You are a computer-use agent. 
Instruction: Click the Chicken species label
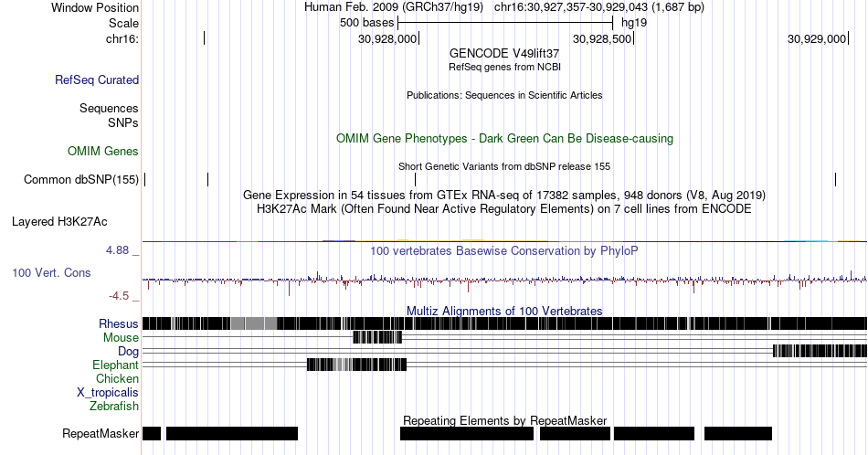tap(117, 378)
